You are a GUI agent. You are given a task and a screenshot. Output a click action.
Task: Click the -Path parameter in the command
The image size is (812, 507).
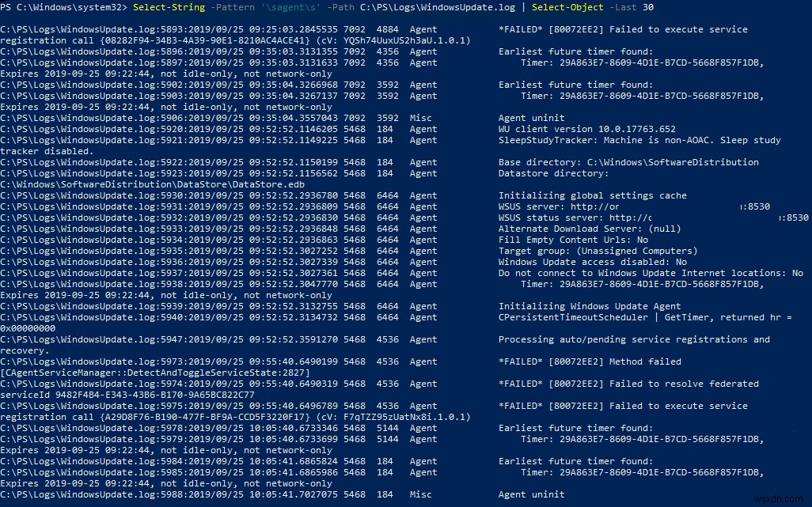click(x=340, y=7)
